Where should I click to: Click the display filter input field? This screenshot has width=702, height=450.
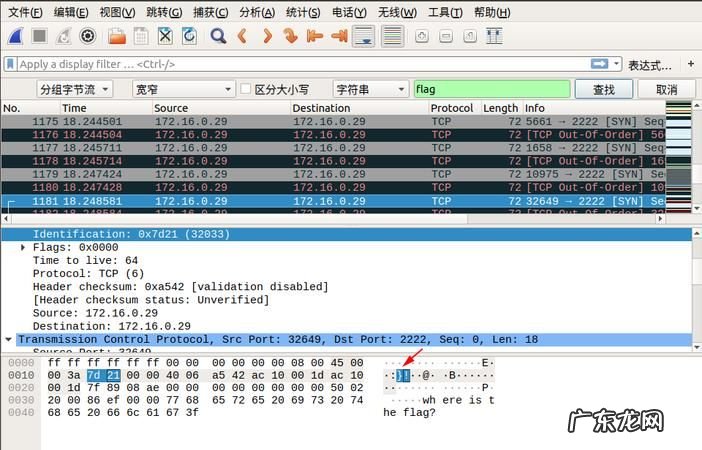coord(300,64)
